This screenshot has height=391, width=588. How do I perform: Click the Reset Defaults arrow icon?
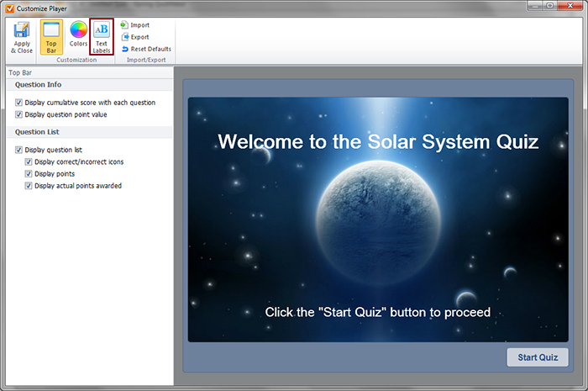point(125,49)
